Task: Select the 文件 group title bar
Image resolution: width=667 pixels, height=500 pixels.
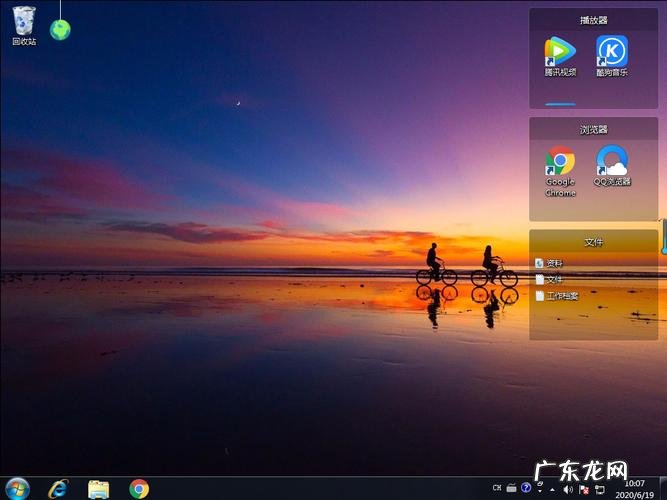Action: click(x=593, y=242)
